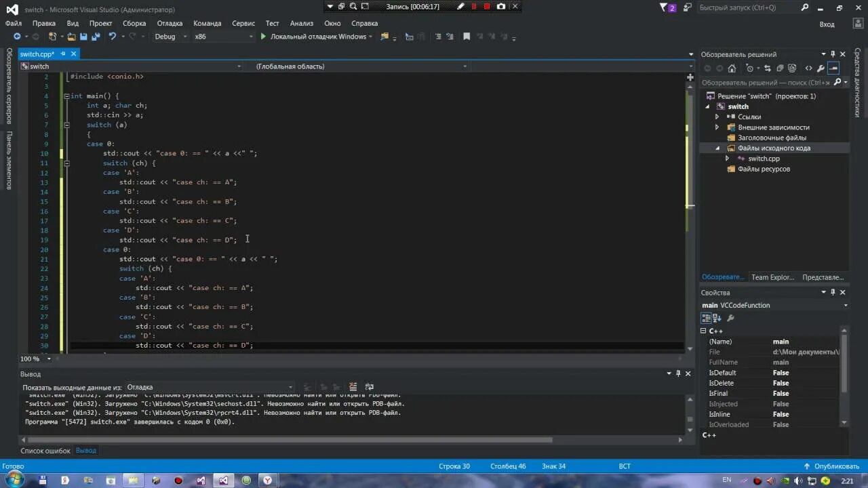Toggle the Preview Selected Items button

point(833,68)
